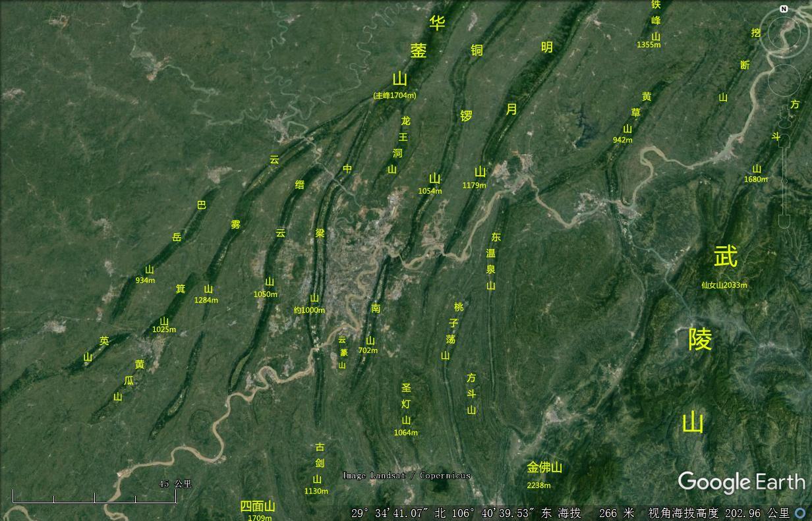
Task: Click the 草 character of 黄草山
Action: coord(636,113)
